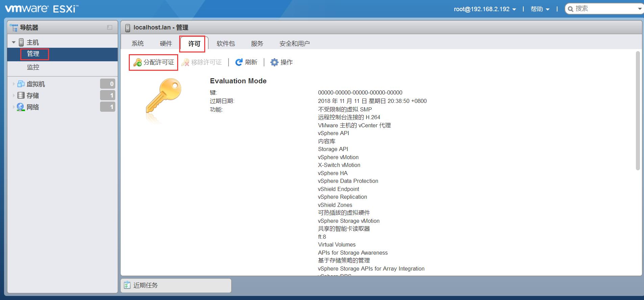Expand the 网络 tree node
This screenshot has width=644, height=300.
[14, 107]
